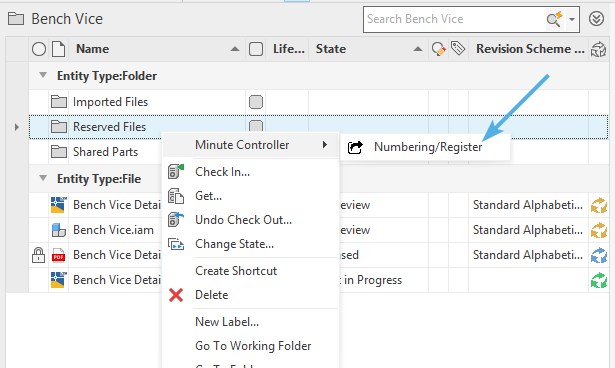615x368 pixels.
Task: Open the Name column sort arrow
Action: [x=235, y=49]
